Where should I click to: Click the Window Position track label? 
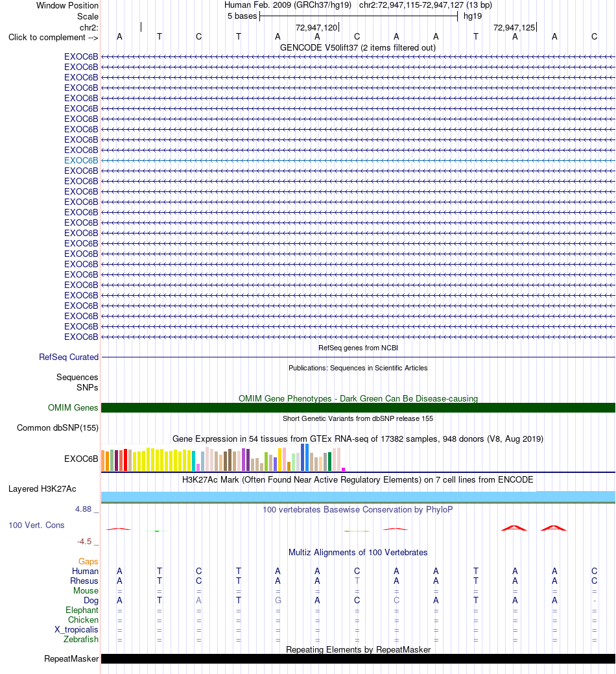point(67,6)
